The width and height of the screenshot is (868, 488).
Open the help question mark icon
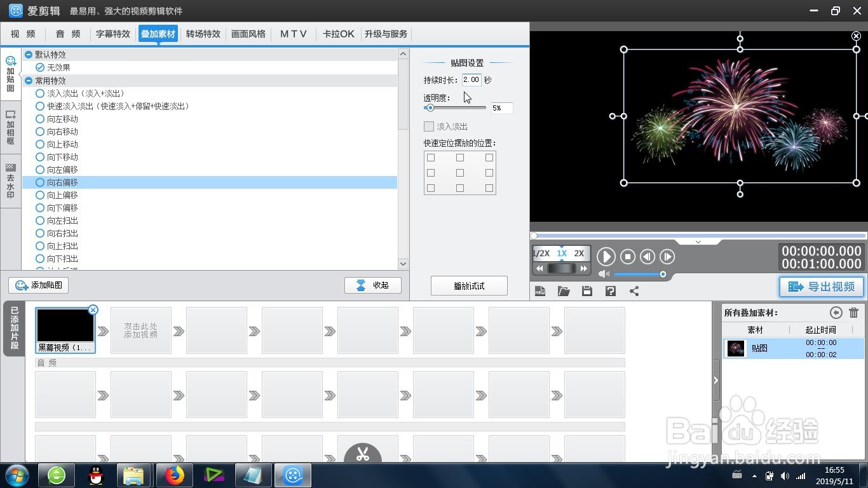611,291
